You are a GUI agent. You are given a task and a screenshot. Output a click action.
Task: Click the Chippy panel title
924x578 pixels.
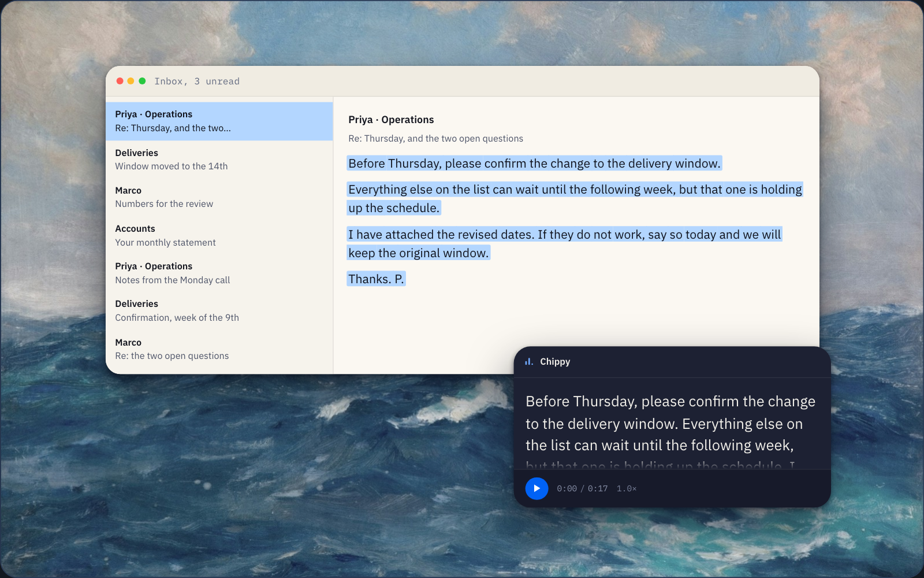tap(555, 362)
